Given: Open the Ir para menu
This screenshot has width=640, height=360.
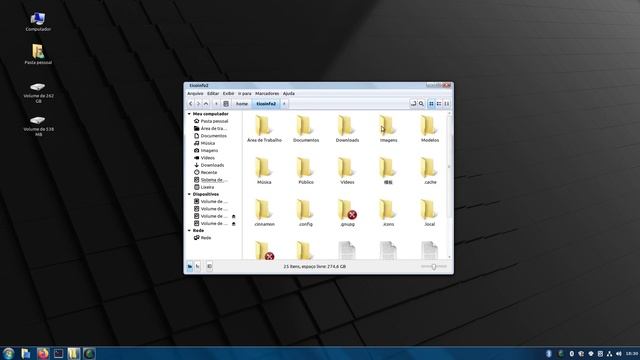Looking at the screenshot, I should [x=245, y=93].
